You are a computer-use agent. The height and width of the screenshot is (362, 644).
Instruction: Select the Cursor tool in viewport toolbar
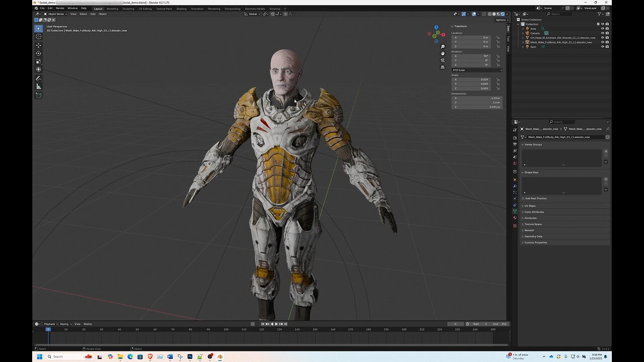tap(38, 36)
